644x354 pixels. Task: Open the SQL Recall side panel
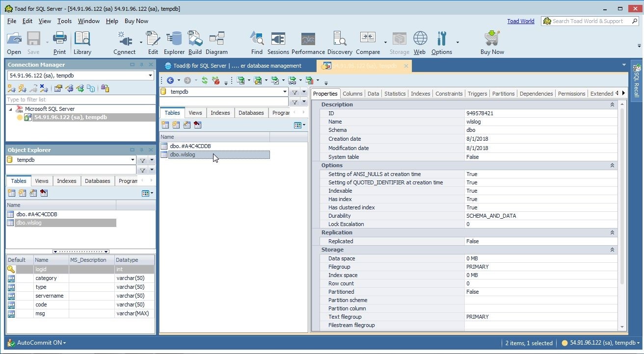point(637,81)
